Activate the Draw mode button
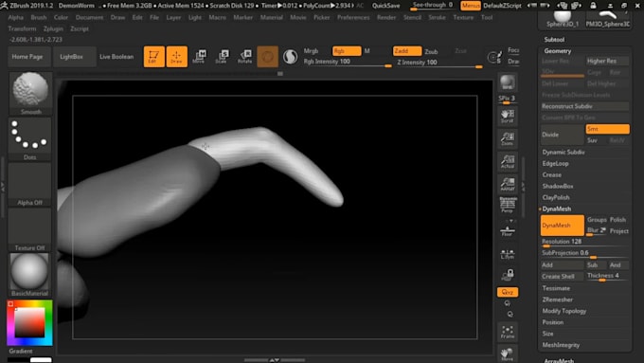The height and width of the screenshot is (363, 644). coord(176,57)
